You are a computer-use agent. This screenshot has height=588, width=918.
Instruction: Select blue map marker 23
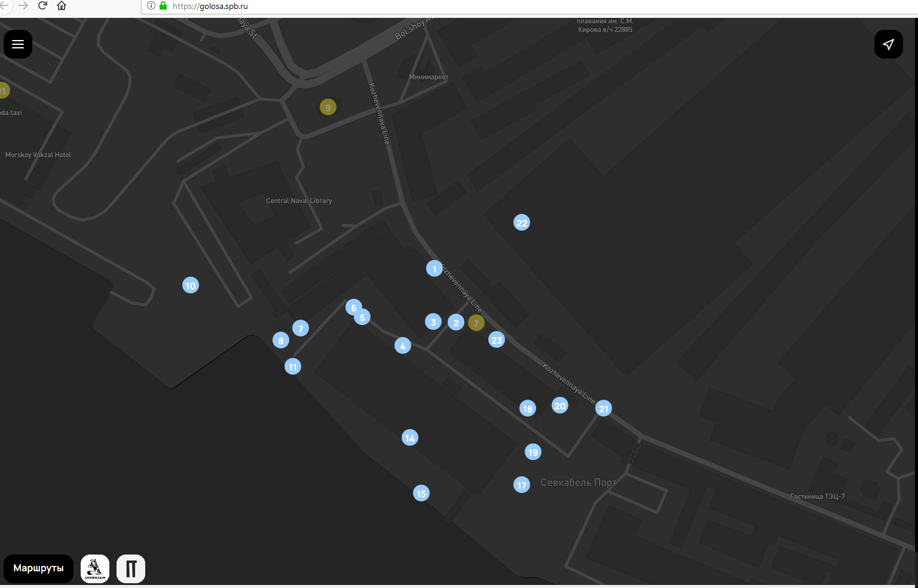497,340
